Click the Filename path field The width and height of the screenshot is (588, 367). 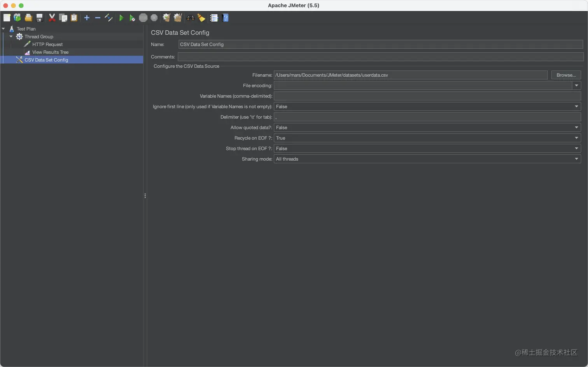pos(411,75)
